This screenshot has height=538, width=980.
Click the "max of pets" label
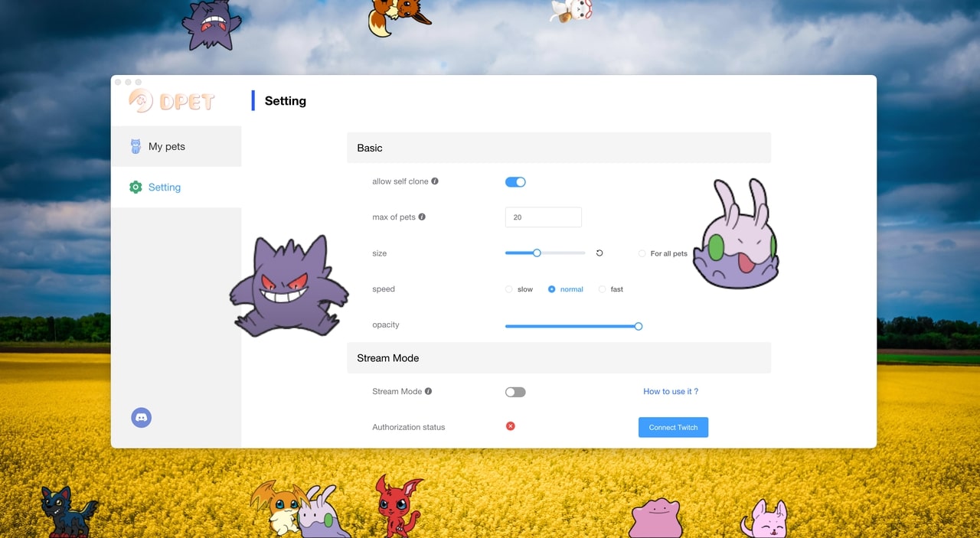coord(394,217)
